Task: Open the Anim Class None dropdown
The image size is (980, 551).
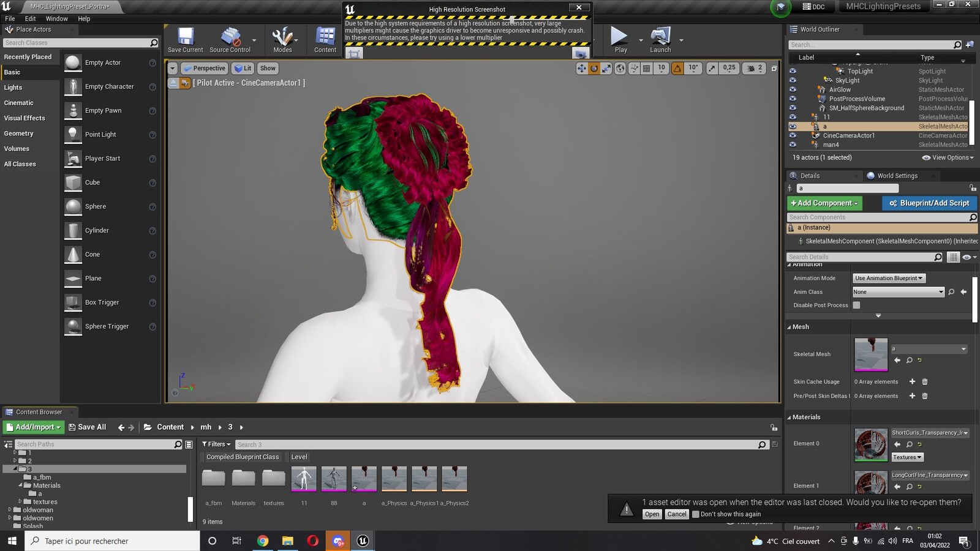Action: (899, 292)
